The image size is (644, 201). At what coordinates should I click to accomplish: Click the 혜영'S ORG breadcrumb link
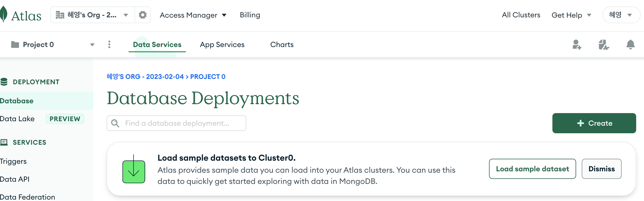coord(145,77)
